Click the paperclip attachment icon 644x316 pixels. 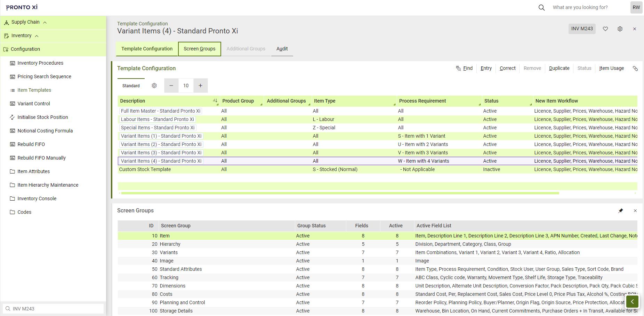click(x=636, y=68)
